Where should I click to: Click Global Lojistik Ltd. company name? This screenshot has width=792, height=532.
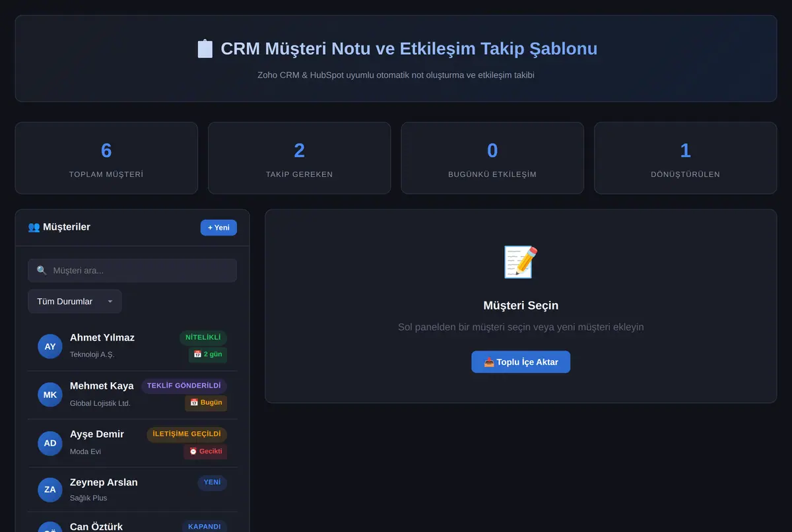click(x=100, y=403)
